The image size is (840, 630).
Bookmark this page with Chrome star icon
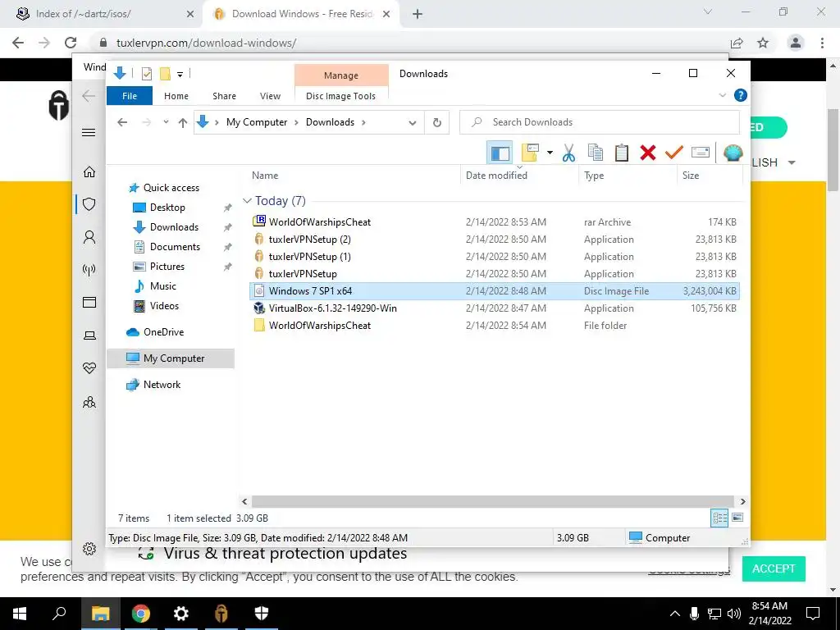763,43
